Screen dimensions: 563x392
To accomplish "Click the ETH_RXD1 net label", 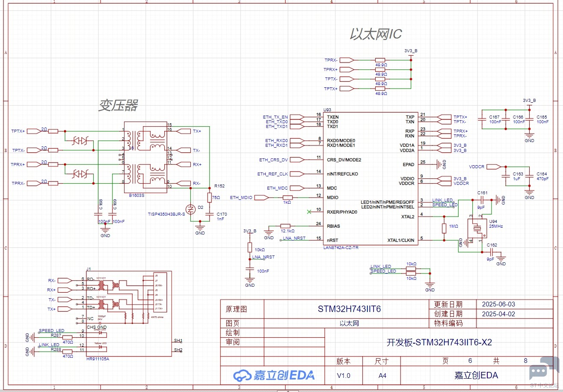I will (276, 145).
